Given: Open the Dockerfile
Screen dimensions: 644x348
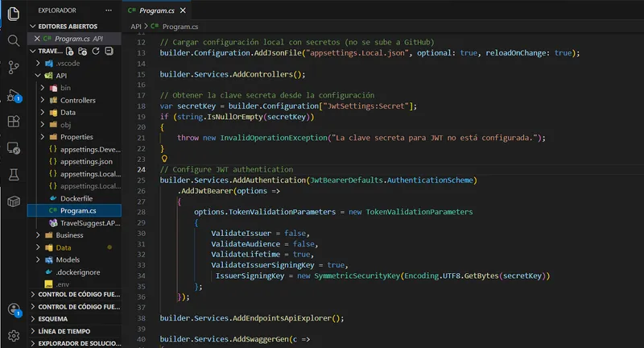Looking at the screenshot, I should point(76,198).
